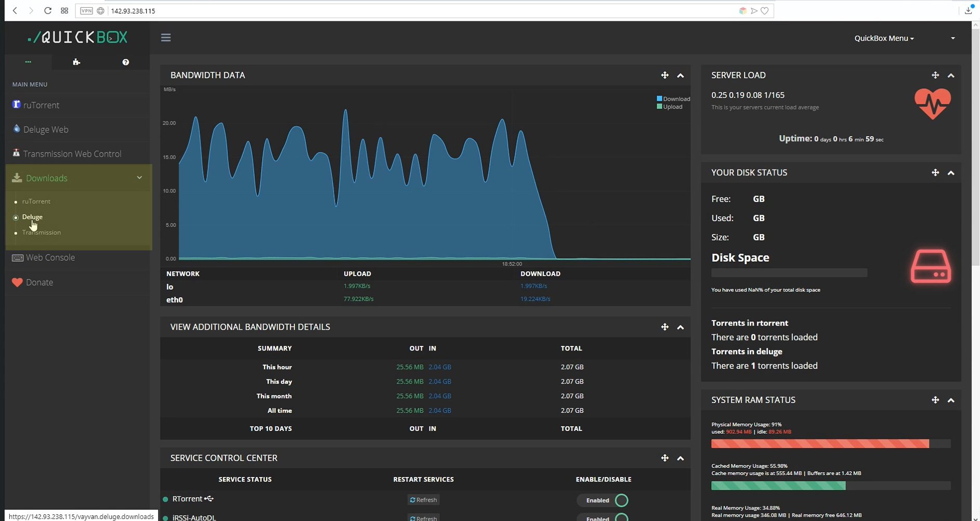
Task: Click the heartbeat server load icon
Action: [933, 103]
